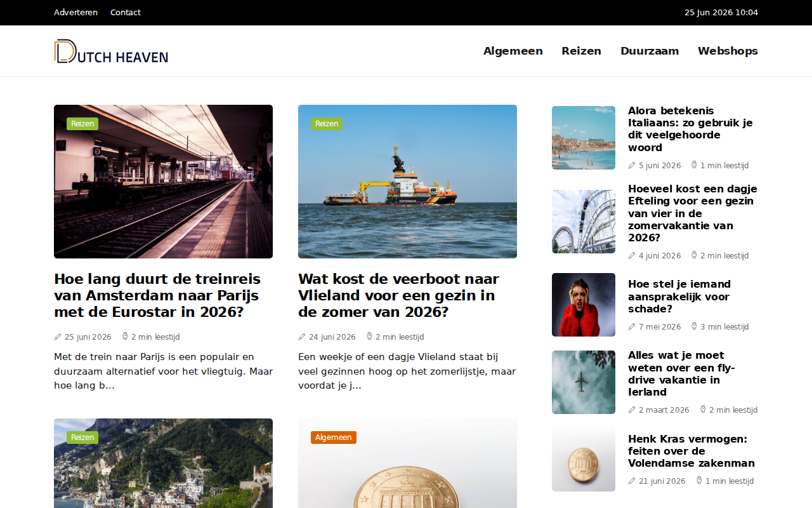Open the rollercoaster thumbnail
Image resolution: width=812 pixels, height=508 pixels.
pos(584,222)
